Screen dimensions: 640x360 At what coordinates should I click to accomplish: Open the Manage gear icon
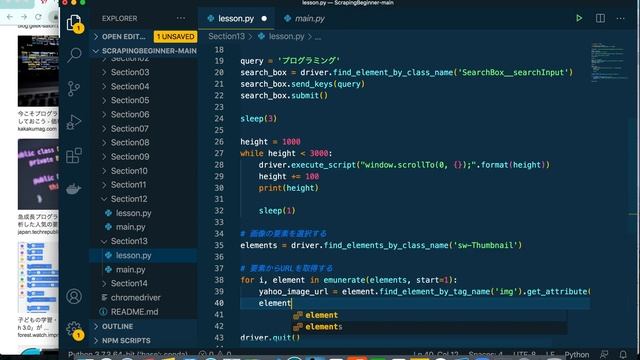click(x=74, y=329)
